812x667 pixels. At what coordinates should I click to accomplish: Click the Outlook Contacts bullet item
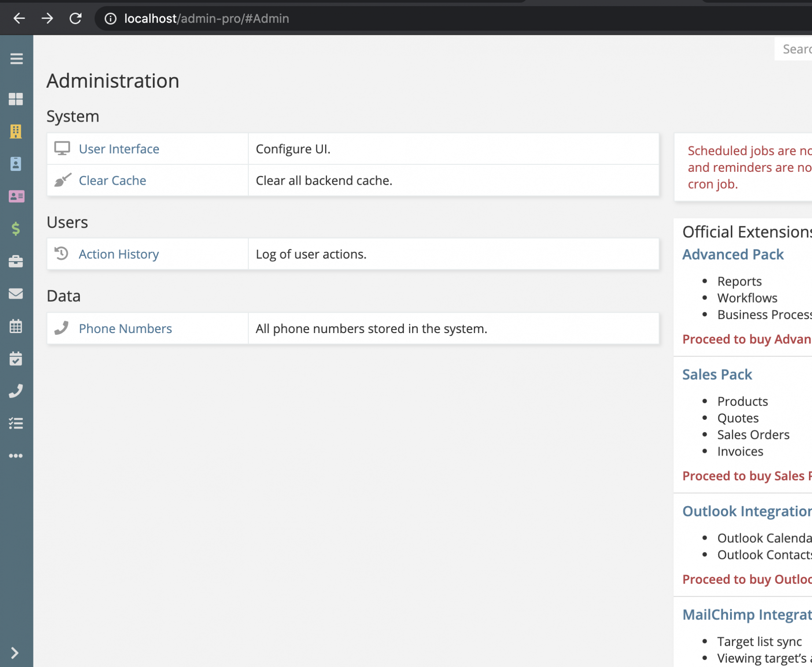764,555
